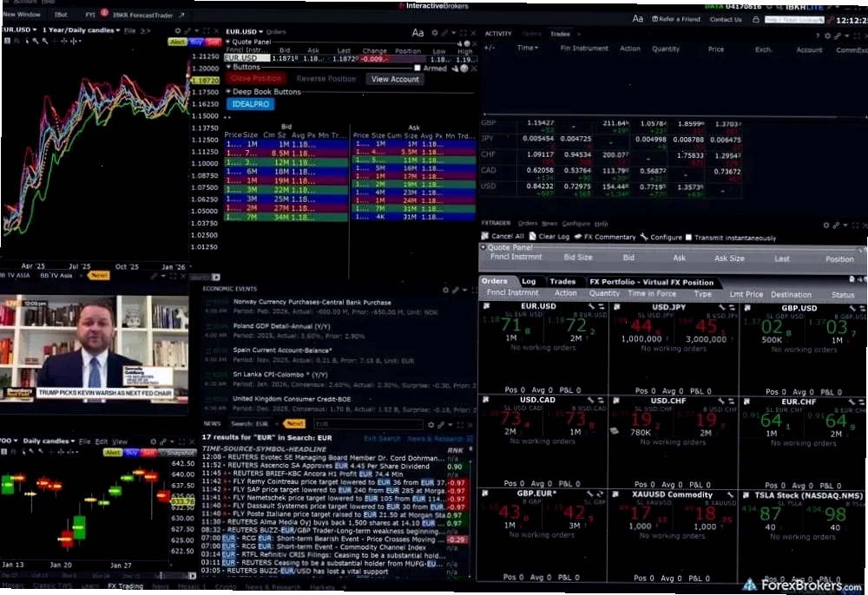Switch to the Log tab in FXTrader
This screenshot has height=595, width=868.
coord(529,281)
